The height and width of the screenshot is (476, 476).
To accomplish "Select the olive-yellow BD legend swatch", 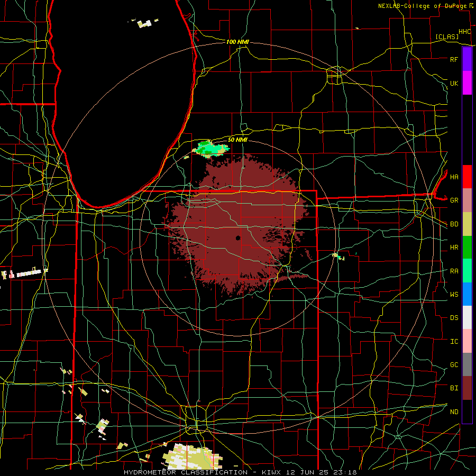I will [x=467, y=224].
